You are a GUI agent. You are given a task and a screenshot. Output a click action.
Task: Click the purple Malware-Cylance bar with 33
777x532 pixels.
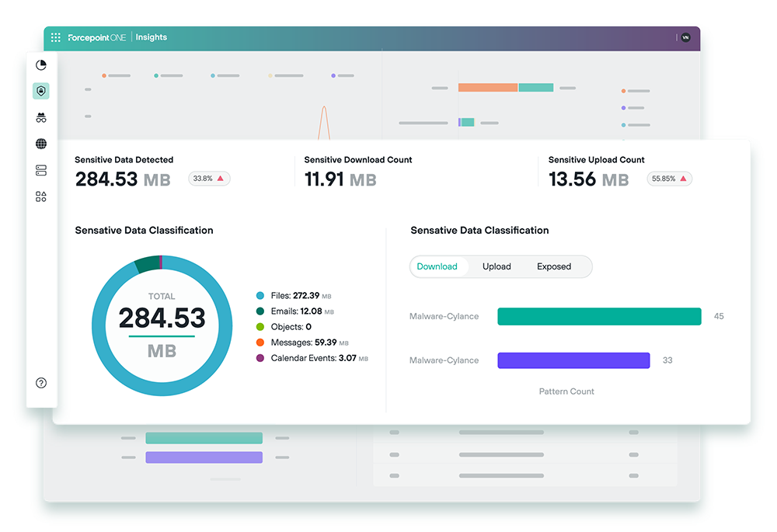point(573,360)
